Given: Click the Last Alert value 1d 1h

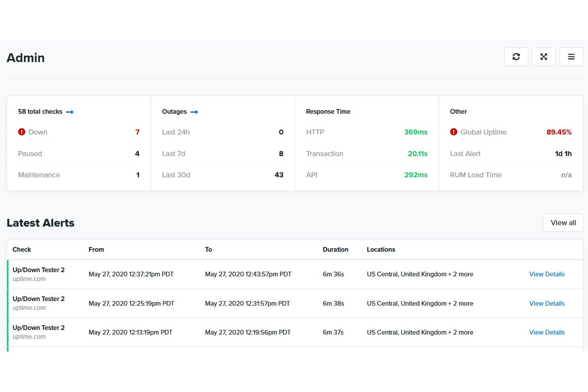Looking at the screenshot, I should (x=563, y=154).
